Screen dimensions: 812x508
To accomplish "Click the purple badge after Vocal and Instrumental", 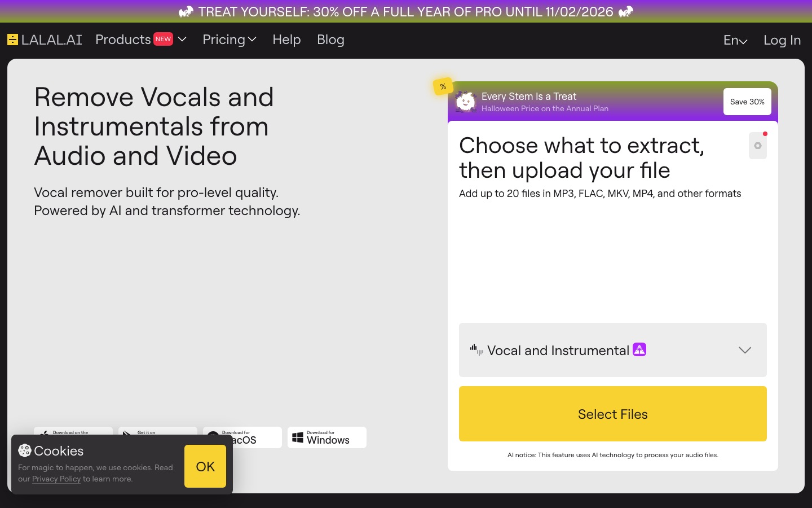I will pos(639,349).
